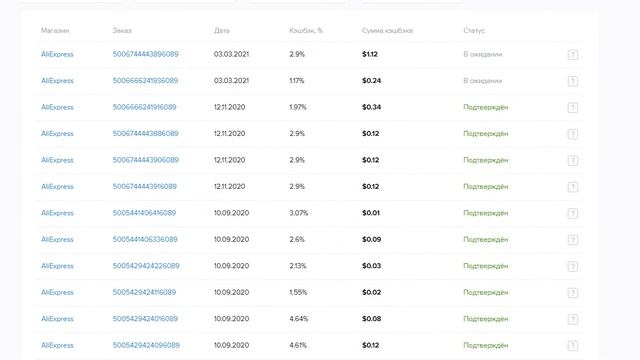Click the 2.13% cashback rate

point(298,266)
